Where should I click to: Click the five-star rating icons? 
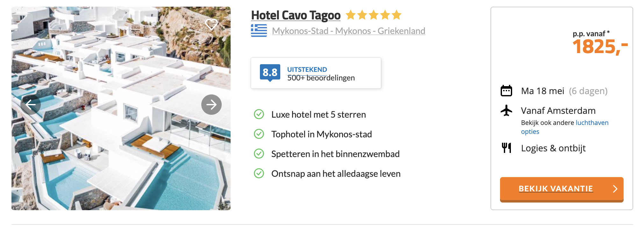(x=374, y=15)
